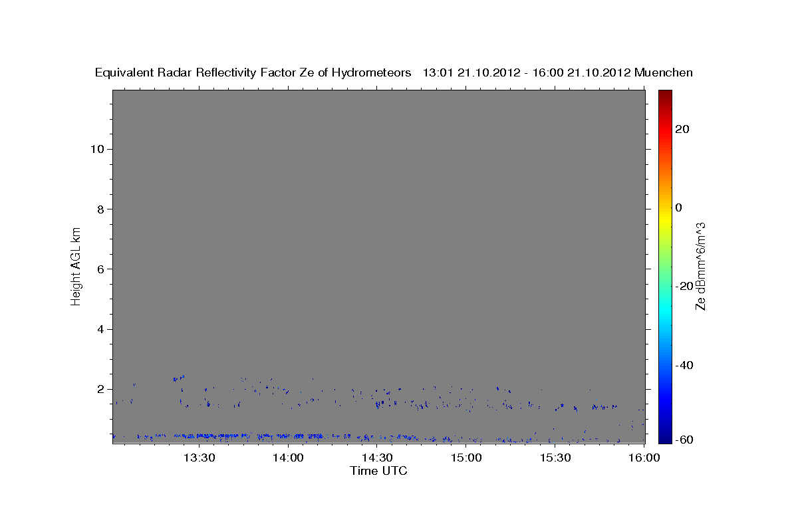Click the colorbar value -60
The height and width of the screenshot is (532, 798).
(684, 440)
